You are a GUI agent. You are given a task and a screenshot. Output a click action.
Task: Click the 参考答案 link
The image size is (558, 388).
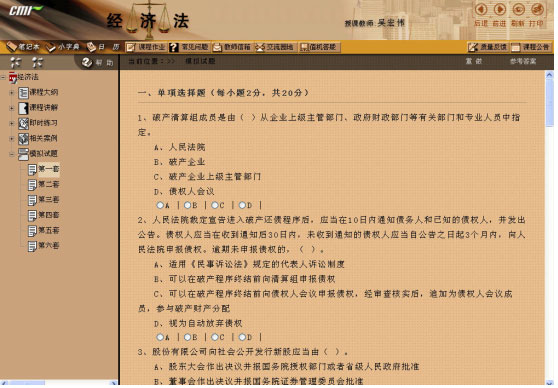click(x=523, y=61)
